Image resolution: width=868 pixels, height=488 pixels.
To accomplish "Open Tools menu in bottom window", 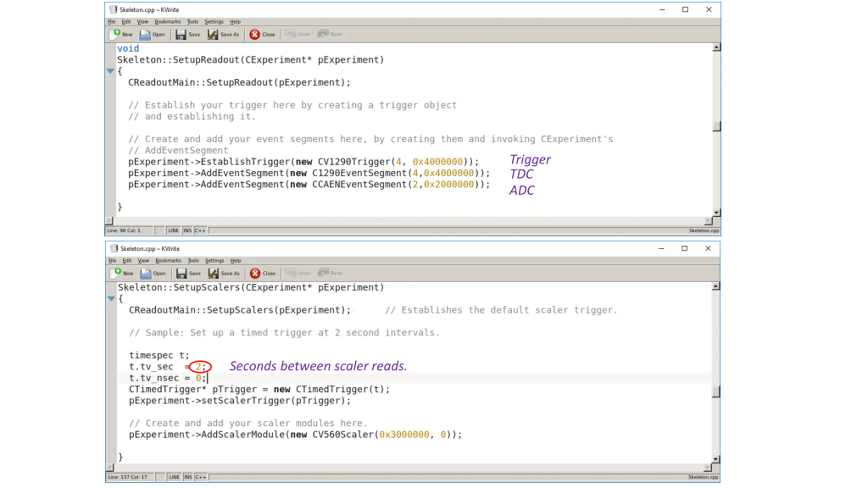I will click(x=193, y=261).
